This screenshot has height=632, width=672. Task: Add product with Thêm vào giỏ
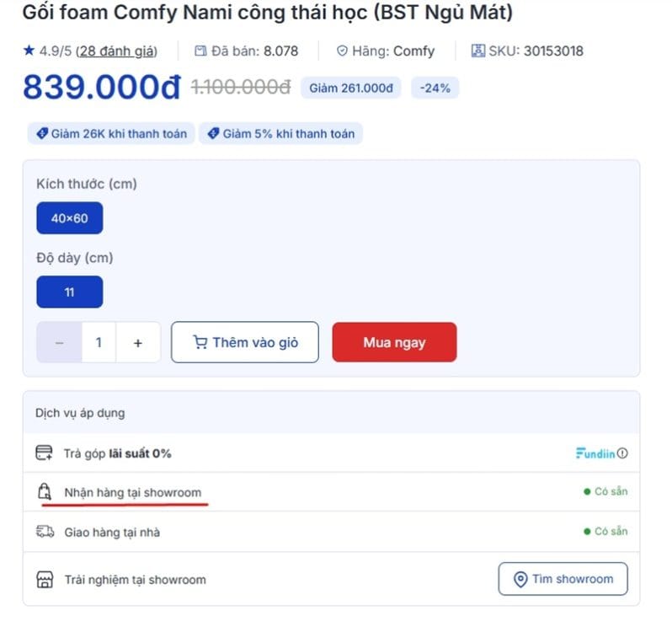(x=245, y=343)
